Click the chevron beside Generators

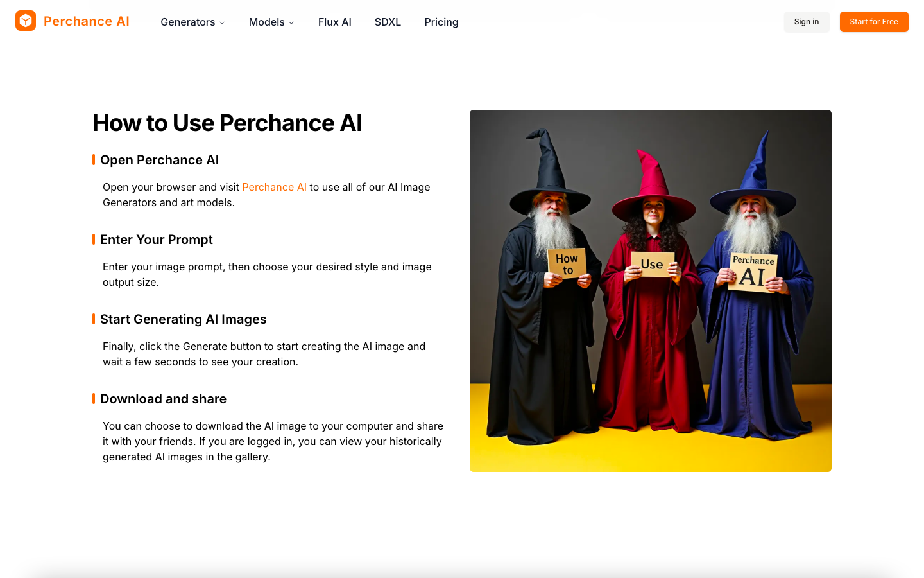point(222,22)
